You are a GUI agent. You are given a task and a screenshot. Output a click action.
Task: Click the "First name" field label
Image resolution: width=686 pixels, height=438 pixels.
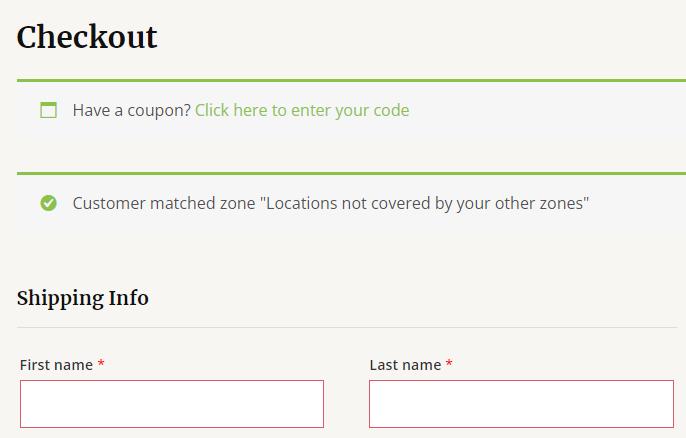pyautogui.click(x=56, y=365)
